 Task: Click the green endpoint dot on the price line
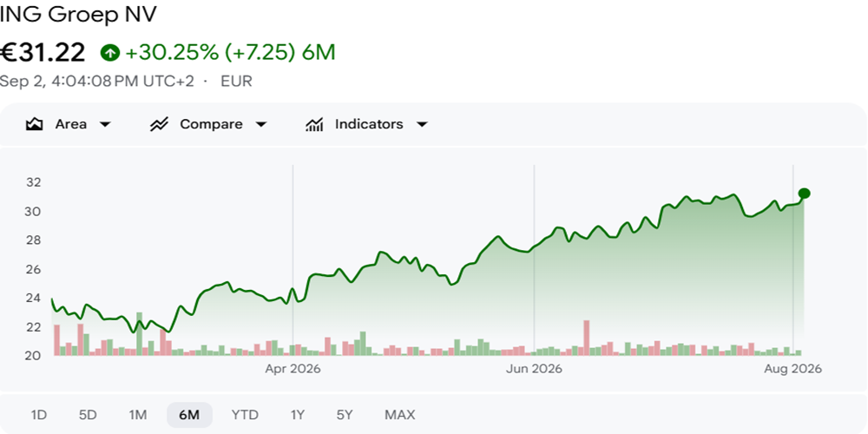[x=805, y=194]
